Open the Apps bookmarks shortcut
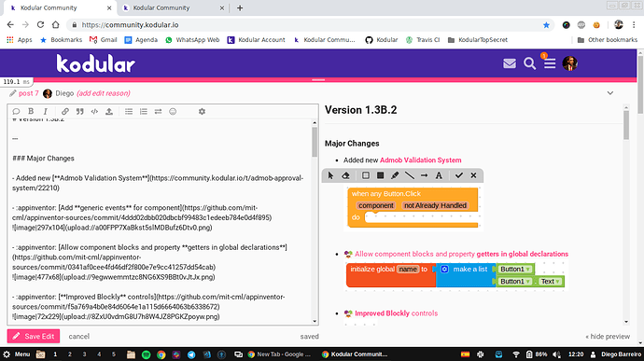This screenshot has height=361, width=644. click(x=20, y=40)
